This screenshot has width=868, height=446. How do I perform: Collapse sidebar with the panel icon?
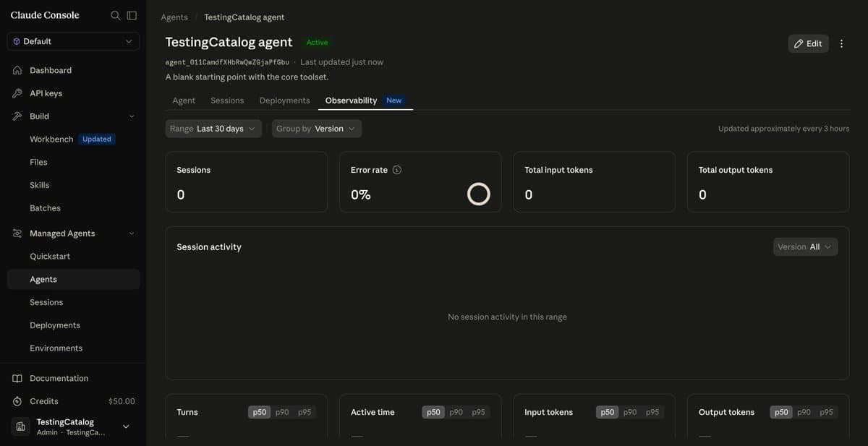(132, 15)
